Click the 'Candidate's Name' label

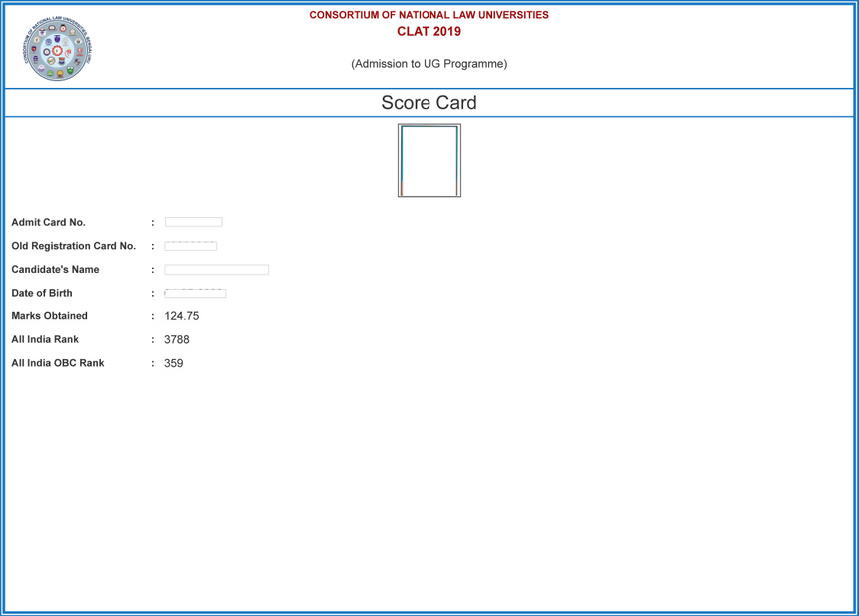55,269
